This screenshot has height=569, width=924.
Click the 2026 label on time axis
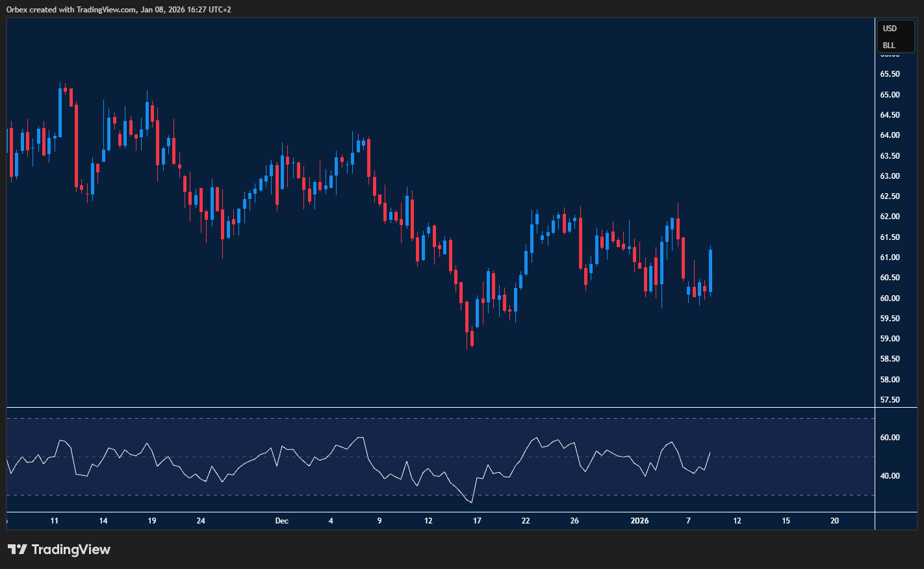point(639,521)
